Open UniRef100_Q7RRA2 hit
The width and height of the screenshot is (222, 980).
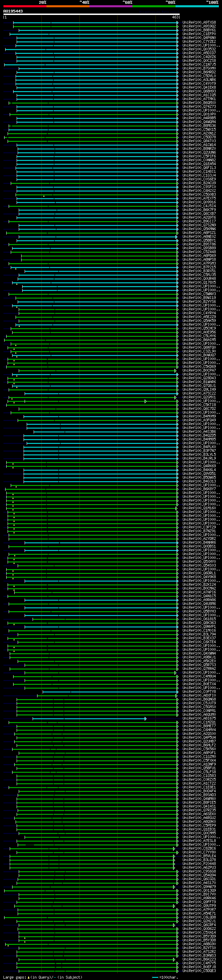click(199, 669)
